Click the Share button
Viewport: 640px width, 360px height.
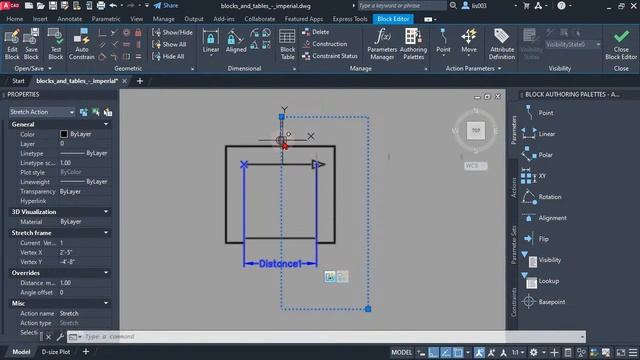pos(166,6)
